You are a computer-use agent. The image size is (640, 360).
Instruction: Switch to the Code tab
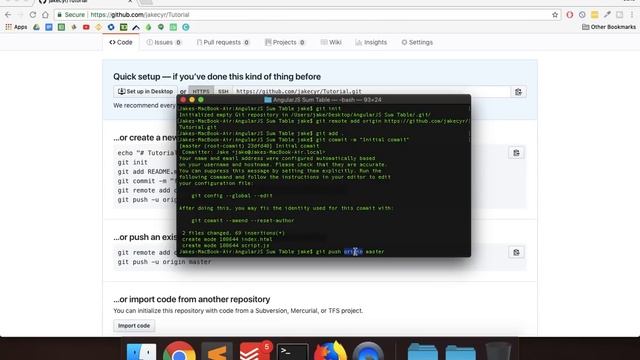tap(121, 42)
